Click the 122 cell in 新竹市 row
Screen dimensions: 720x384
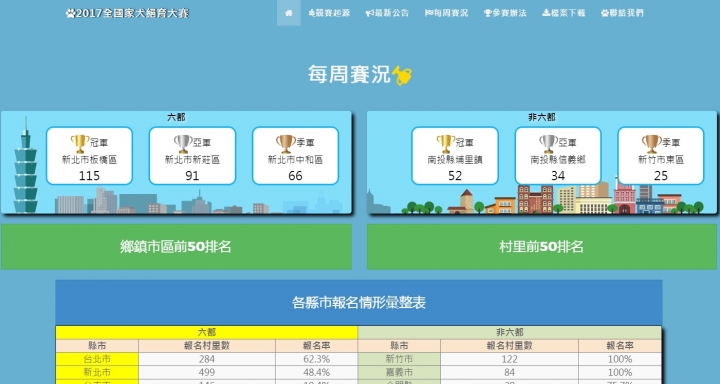(509, 359)
